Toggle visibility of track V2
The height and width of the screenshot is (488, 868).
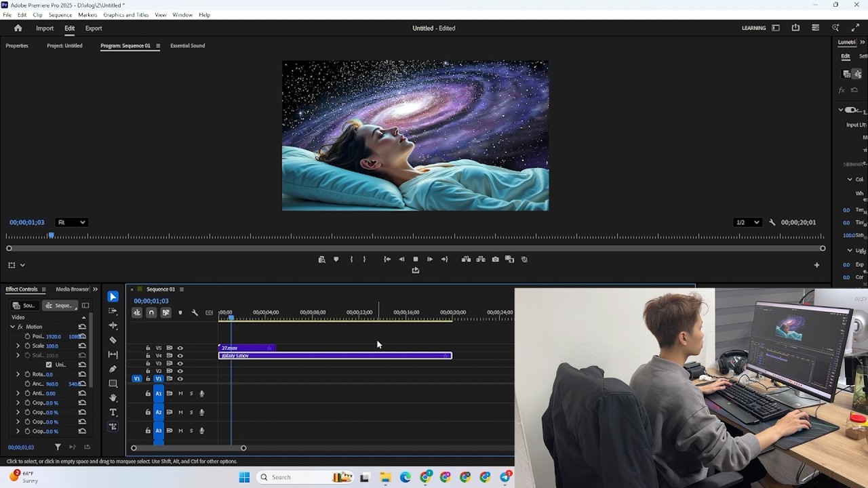tap(180, 371)
